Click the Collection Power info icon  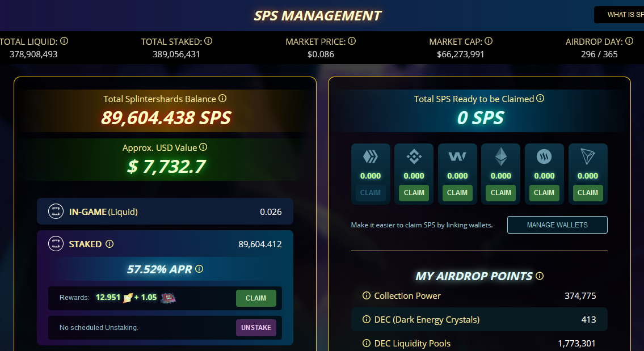[367, 295]
